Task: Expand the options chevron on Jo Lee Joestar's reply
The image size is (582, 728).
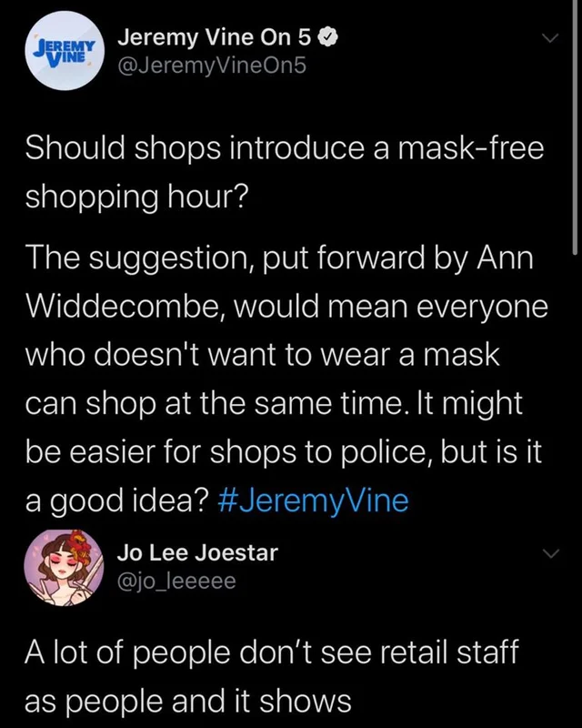Action: 549,554
